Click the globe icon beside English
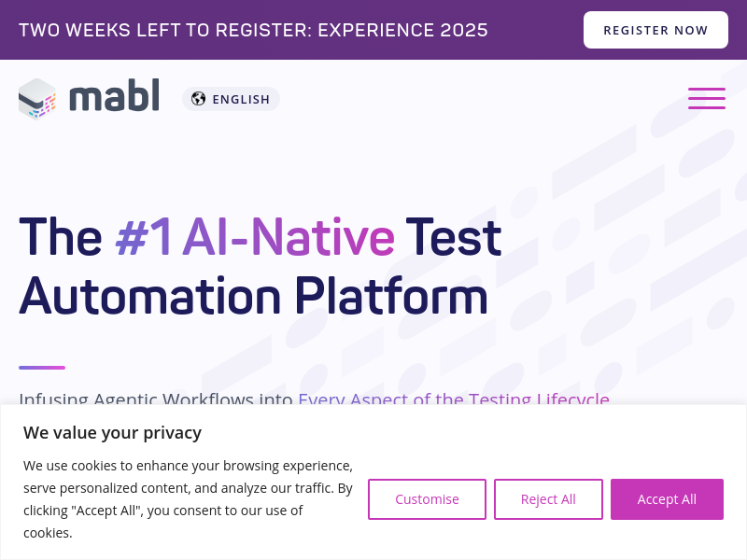Viewport: 747px width, 560px height. pos(198,99)
